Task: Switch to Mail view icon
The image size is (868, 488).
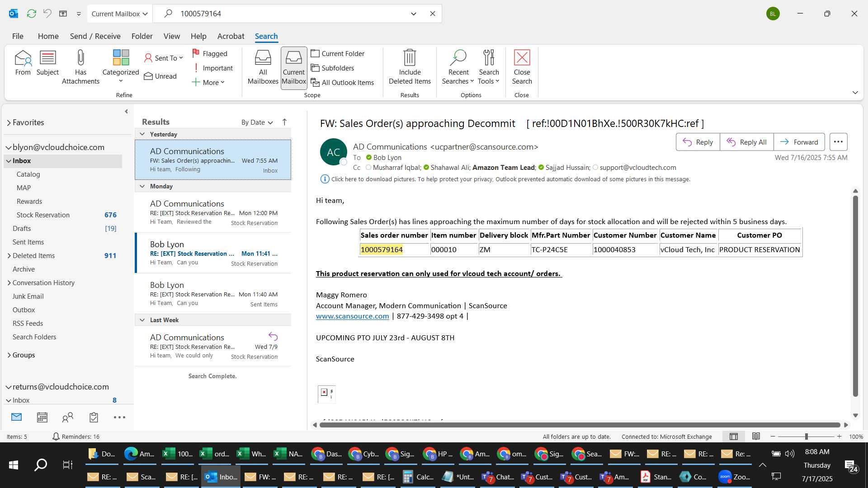Action: [x=17, y=418]
